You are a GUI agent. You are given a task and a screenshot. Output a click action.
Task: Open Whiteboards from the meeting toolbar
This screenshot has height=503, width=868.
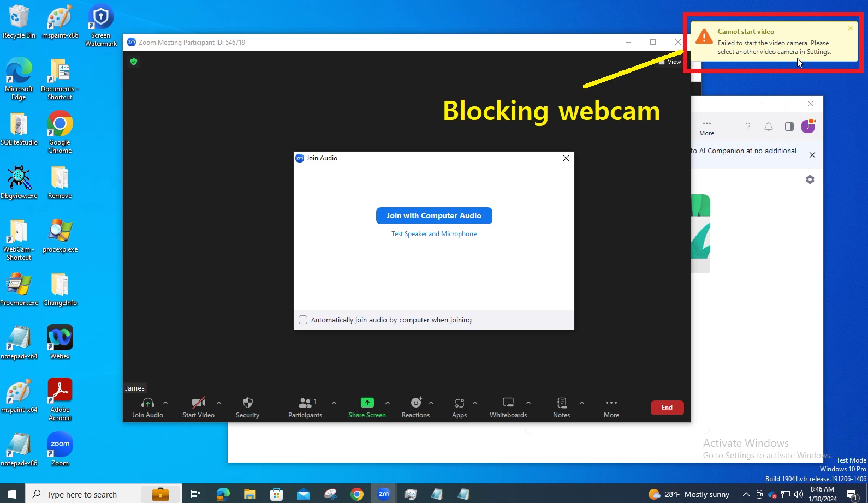click(x=508, y=403)
